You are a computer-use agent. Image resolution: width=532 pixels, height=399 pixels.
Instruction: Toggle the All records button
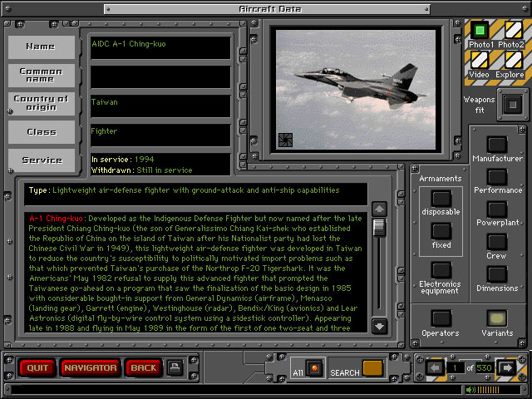[314, 368]
